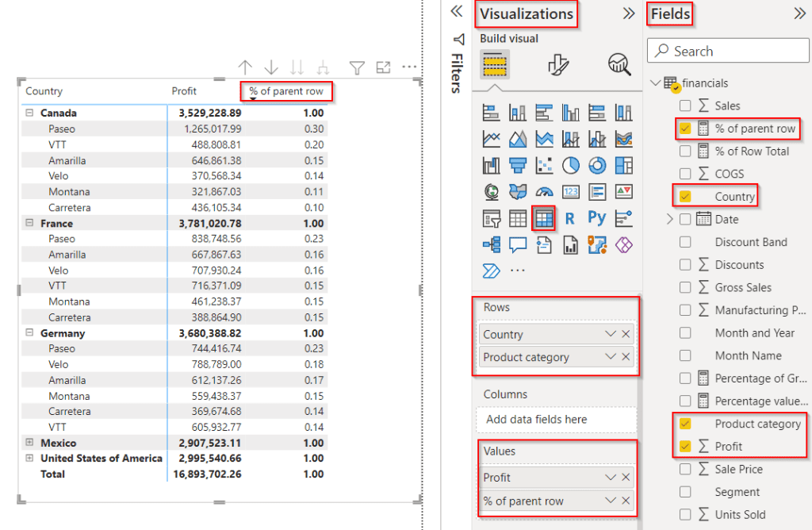Expand the Date field hierarchy
The image size is (812, 530).
click(669, 219)
